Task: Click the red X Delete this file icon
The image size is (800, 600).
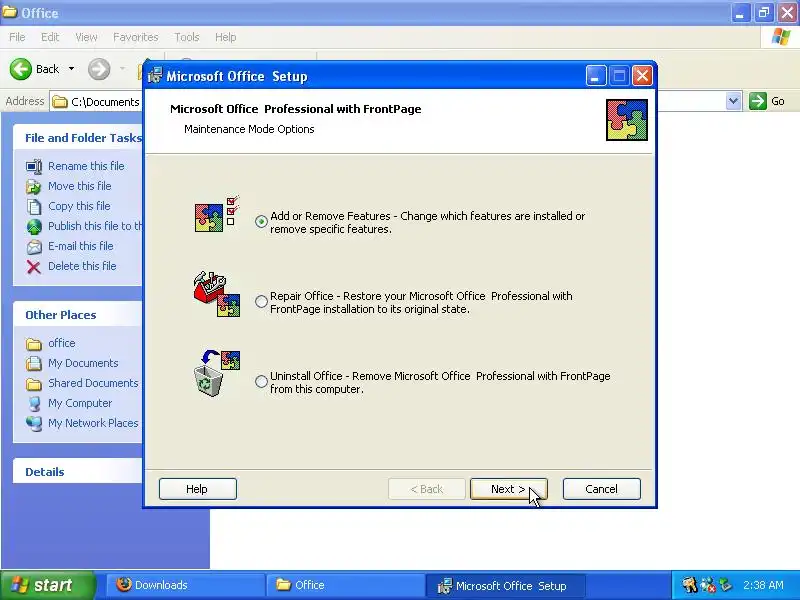Action: [34, 267]
